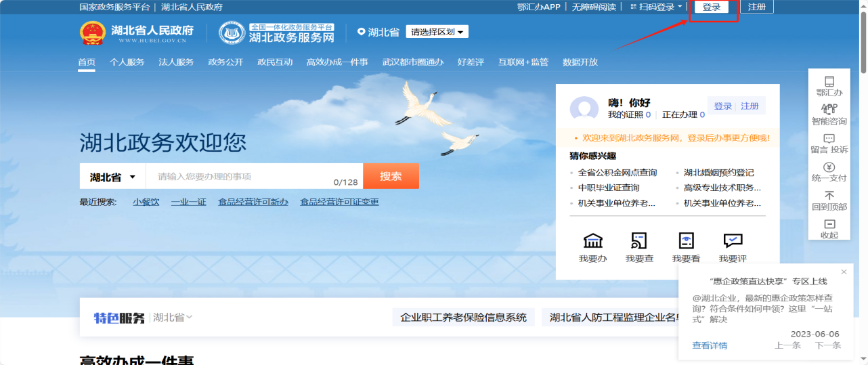Click the 湖北省 location pin

point(361,32)
